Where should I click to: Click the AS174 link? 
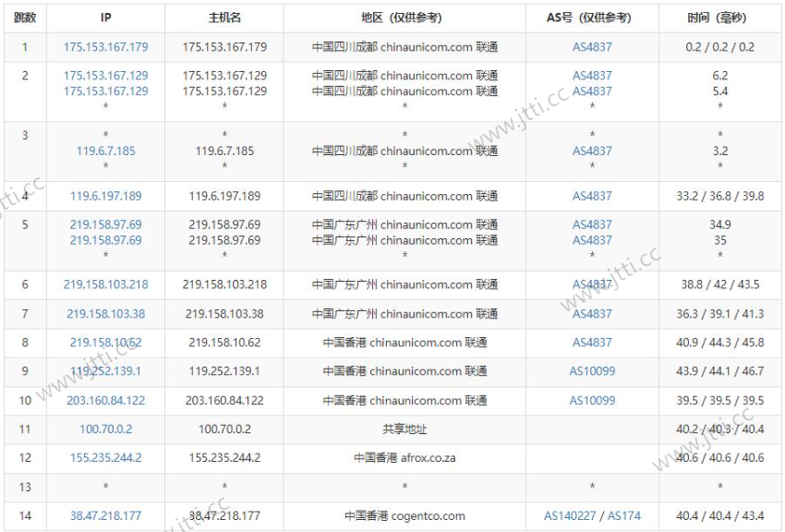623,516
